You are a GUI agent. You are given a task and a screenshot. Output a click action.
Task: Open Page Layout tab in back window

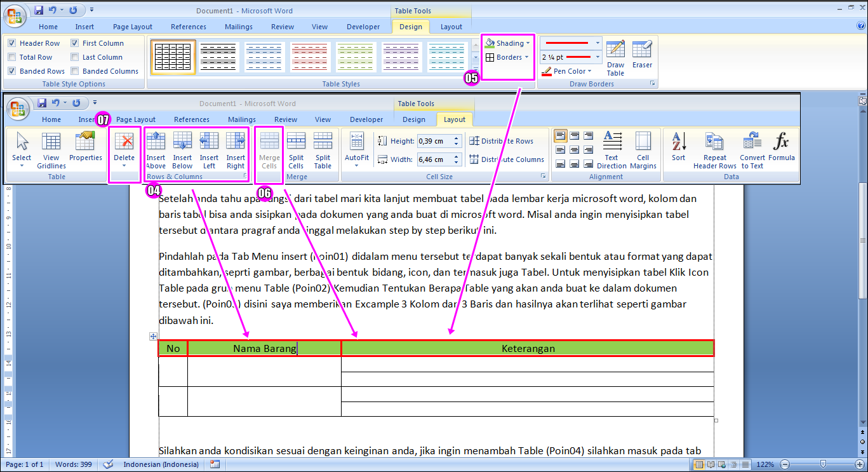click(133, 27)
